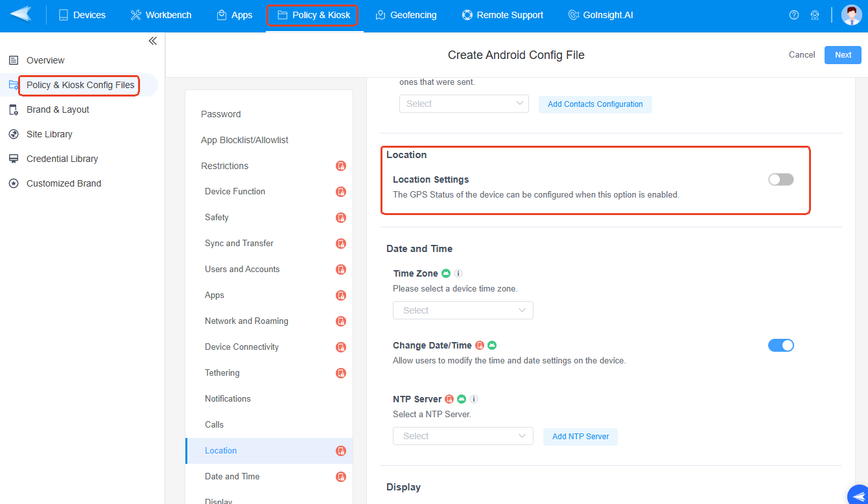Select the Notifications section in the config list

pyautogui.click(x=228, y=398)
